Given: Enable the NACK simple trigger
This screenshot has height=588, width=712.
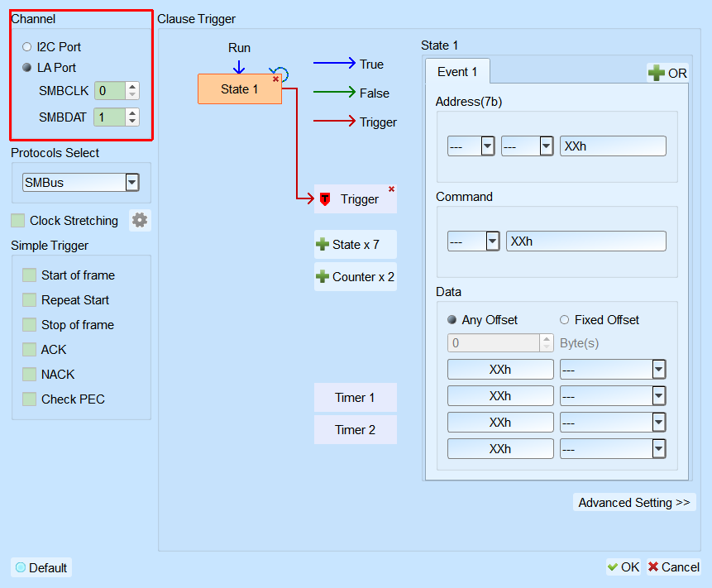Looking at the screenshot, I should [x=30, y=374].
